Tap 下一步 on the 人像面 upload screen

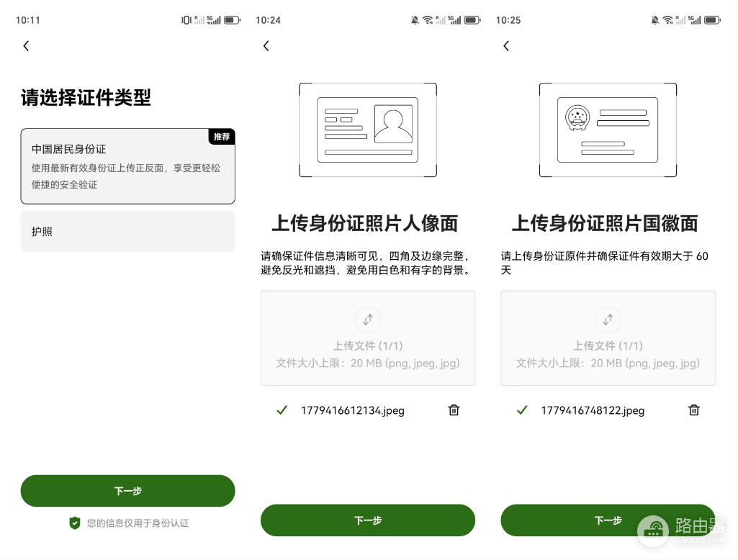(x=368, y=520)
